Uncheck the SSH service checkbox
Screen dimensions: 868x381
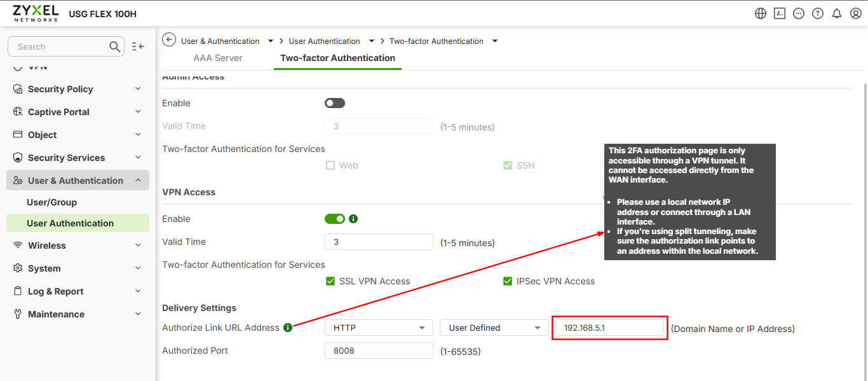click(508, 165)
